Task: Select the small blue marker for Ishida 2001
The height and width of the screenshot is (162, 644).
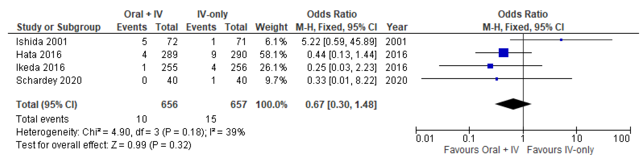Action: point(561,40)
